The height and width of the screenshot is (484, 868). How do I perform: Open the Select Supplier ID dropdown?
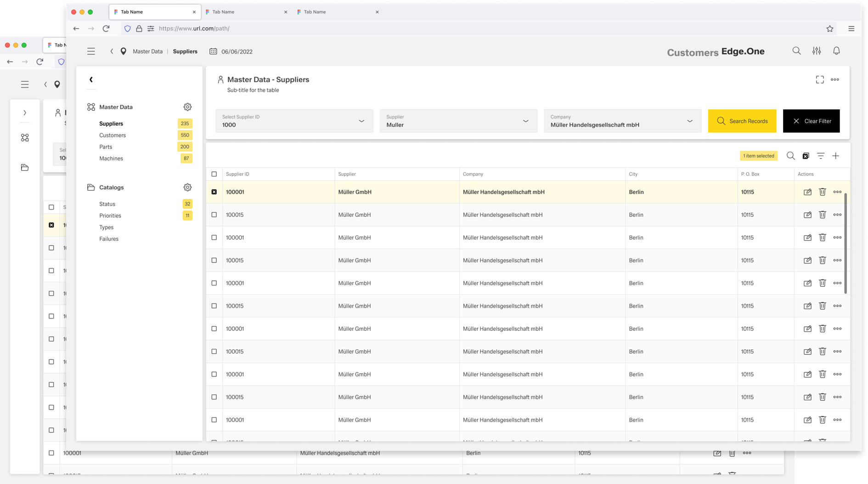coord(294,121)
